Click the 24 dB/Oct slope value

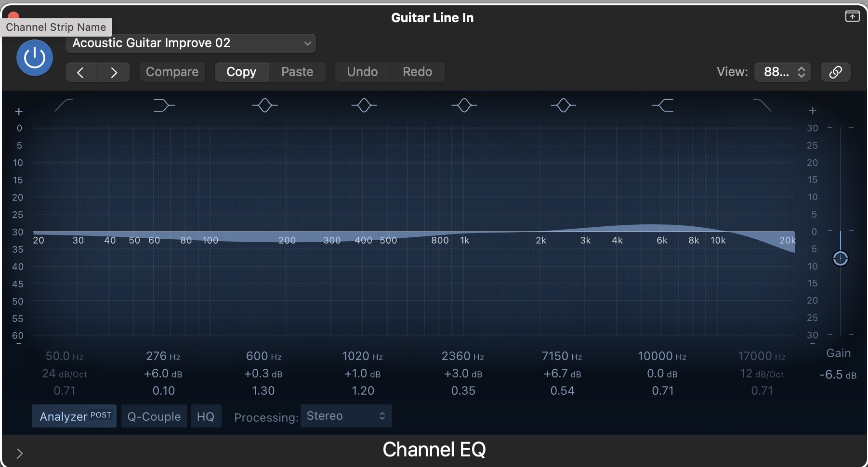pyautogui.click(x=65, y=374)
